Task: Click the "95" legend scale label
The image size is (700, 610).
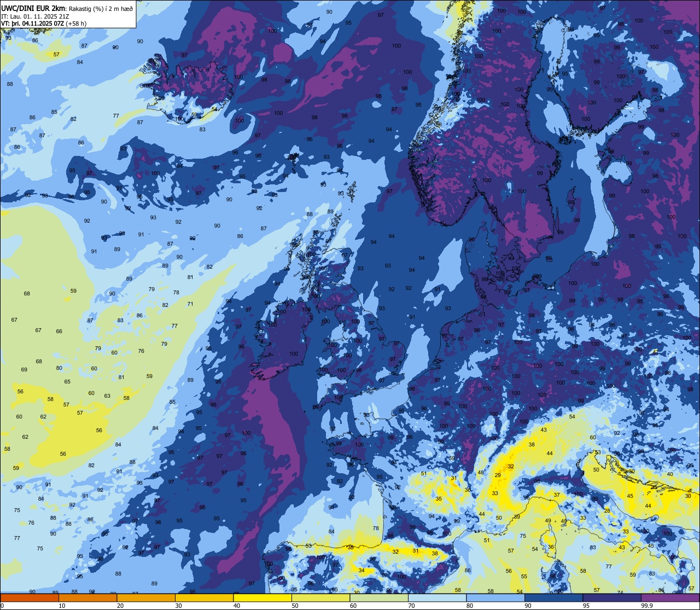Action: pyautogui.click(x=586, y=606)
